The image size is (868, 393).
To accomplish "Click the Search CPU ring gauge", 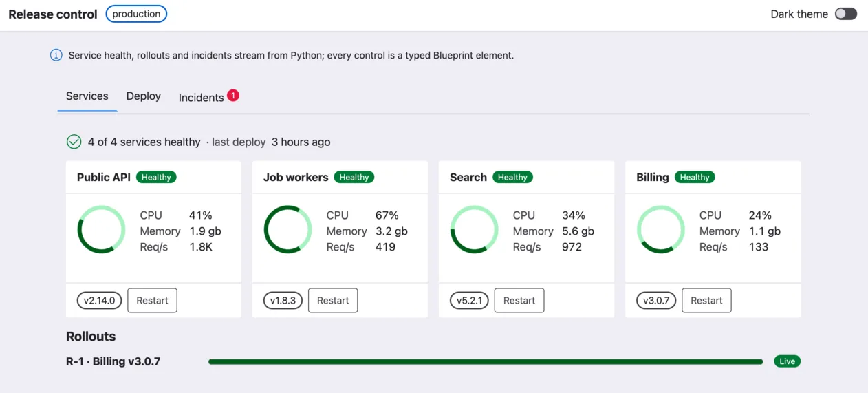I will [x=475, y=229].
